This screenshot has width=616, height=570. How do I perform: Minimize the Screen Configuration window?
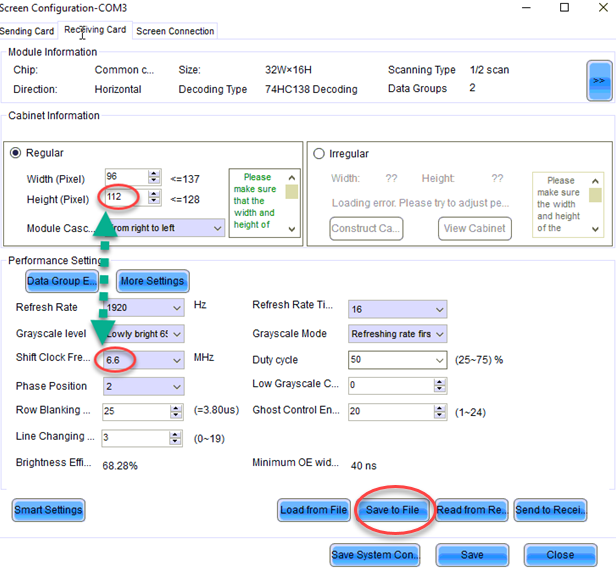526,7
